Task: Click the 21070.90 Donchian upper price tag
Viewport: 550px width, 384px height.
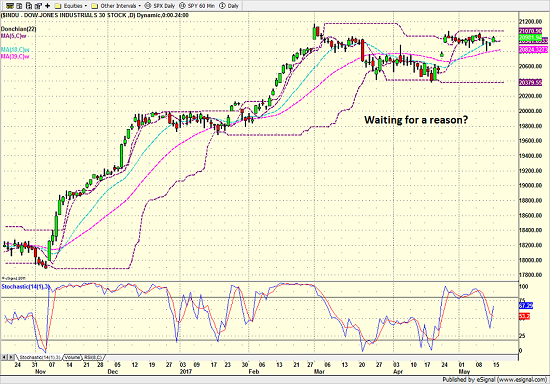Action: point(530,31)
